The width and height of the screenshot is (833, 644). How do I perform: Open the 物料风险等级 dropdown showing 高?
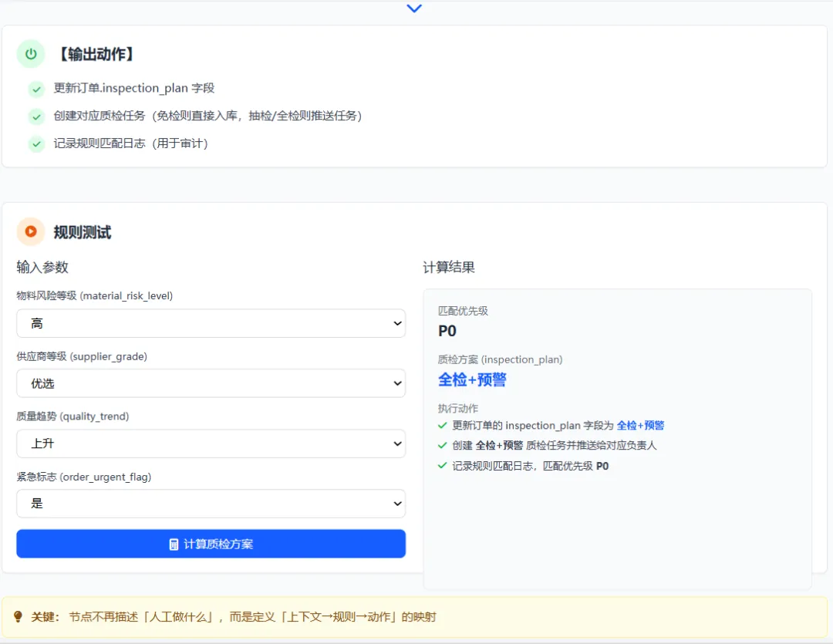coord(211,323)
